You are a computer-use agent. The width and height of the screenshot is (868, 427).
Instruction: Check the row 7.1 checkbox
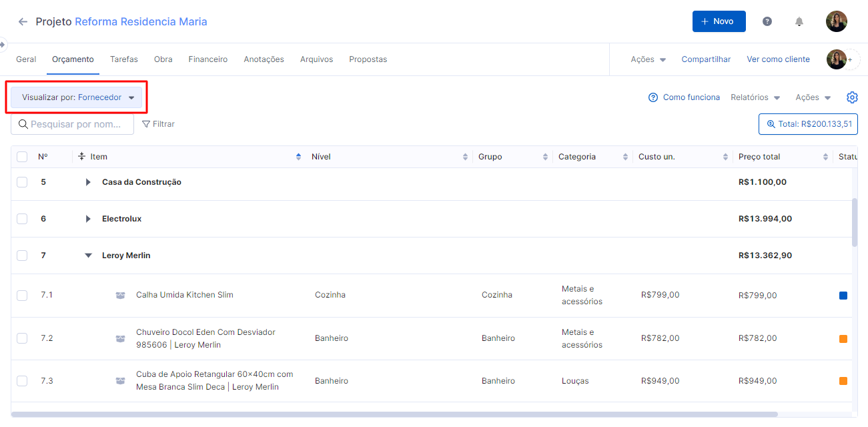22,295
